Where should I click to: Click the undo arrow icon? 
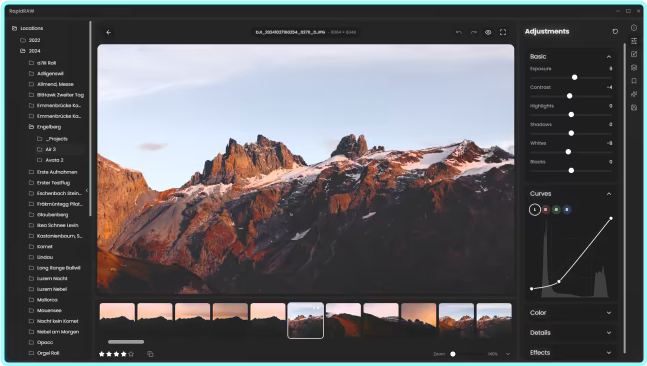(x=459, y=32)
